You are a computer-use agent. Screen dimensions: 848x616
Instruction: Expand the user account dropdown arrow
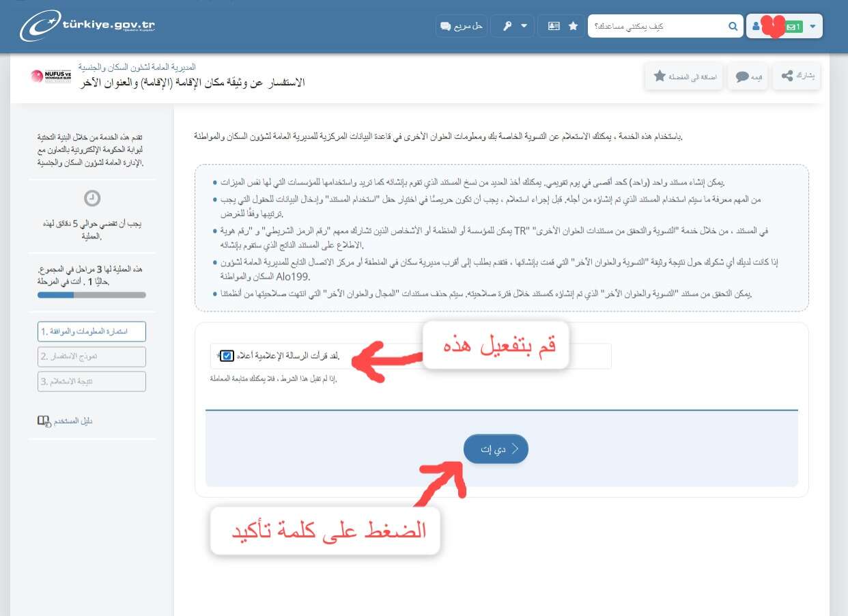(x=812, y=27)
